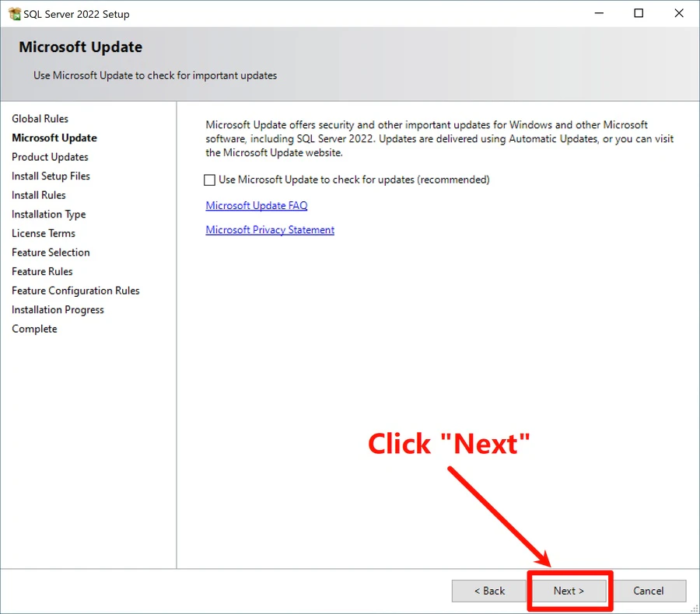Select Installation Progress step
Viewport: 700px width, 614px height.
point(58,309)
